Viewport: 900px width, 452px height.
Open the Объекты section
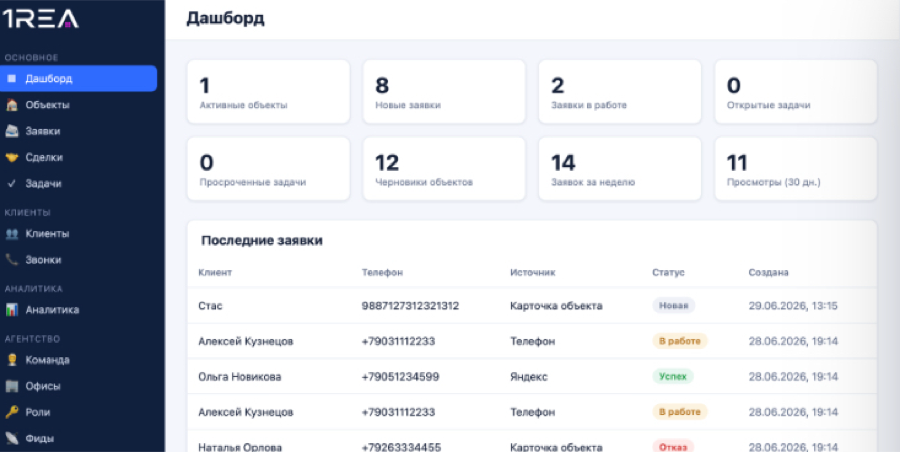tap(78, 105)
